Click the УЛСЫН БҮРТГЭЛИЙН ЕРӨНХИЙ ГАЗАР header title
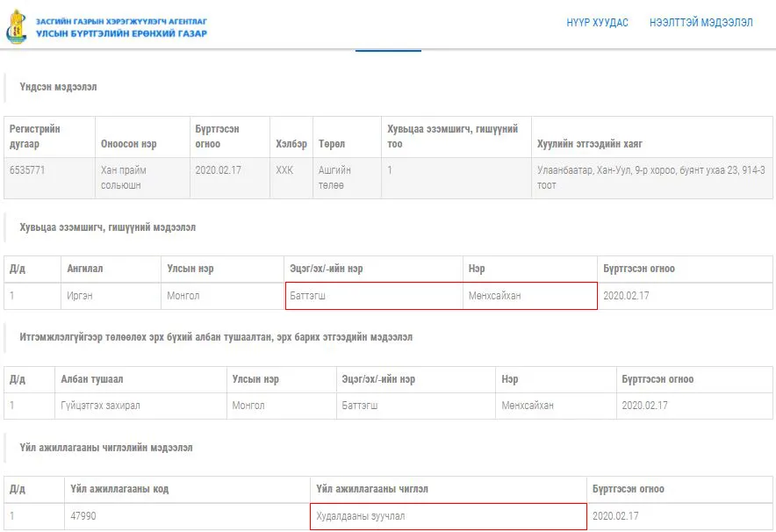This screenshot has height=532, width=776. 121,33
